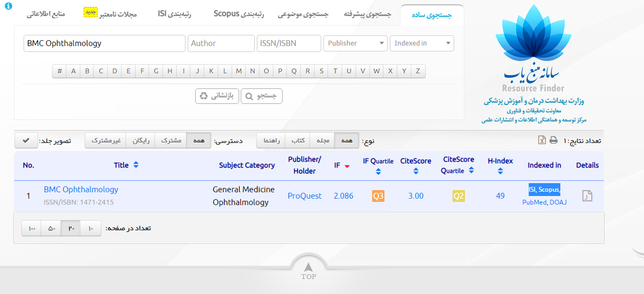Print results using the printer icon
The image size is (644, 294).
pyautogui.click(x=553, y=140)
